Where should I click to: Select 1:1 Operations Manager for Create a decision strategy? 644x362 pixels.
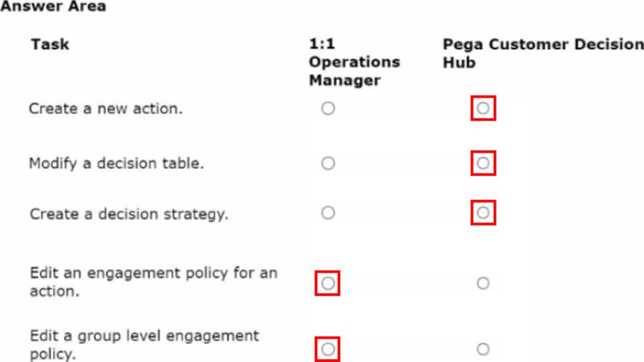pos(328,213)
